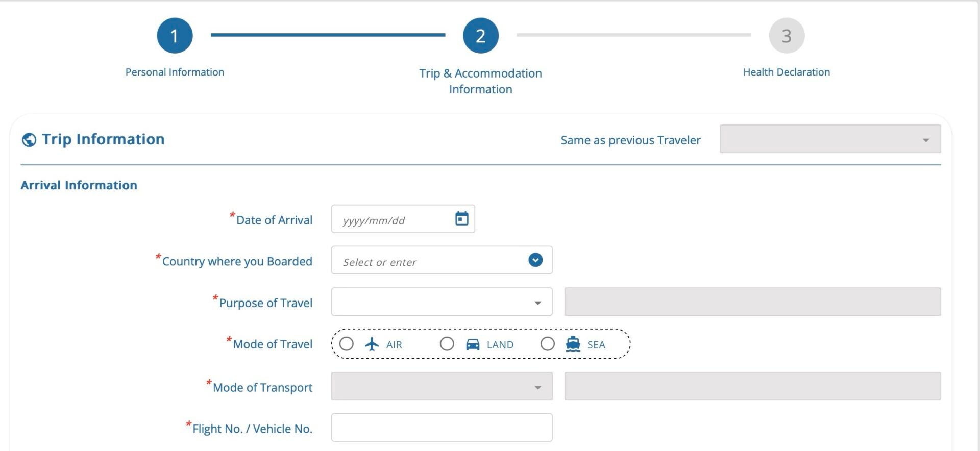Select the LAND radio button

click(447, 344)
